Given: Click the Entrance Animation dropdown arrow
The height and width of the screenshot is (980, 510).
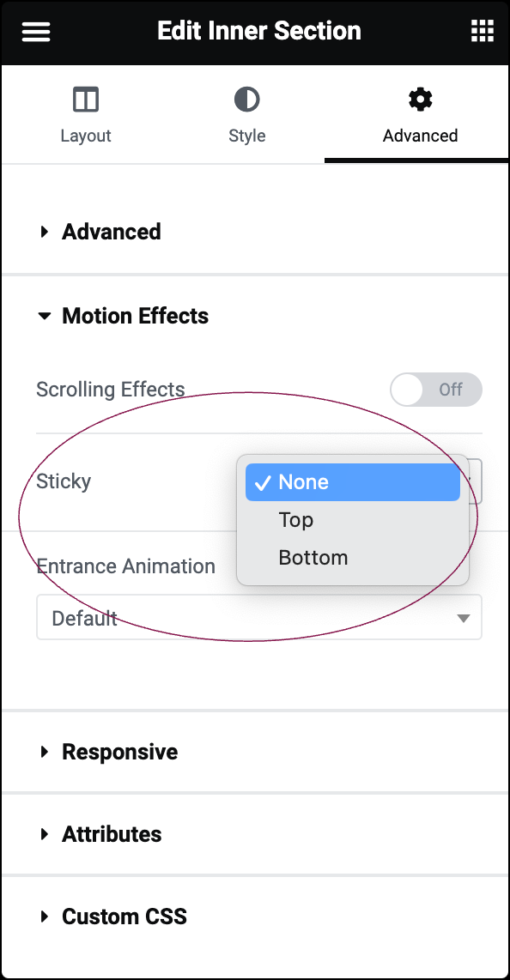Looking at the screenshot, I should click(x=464, y=617).
